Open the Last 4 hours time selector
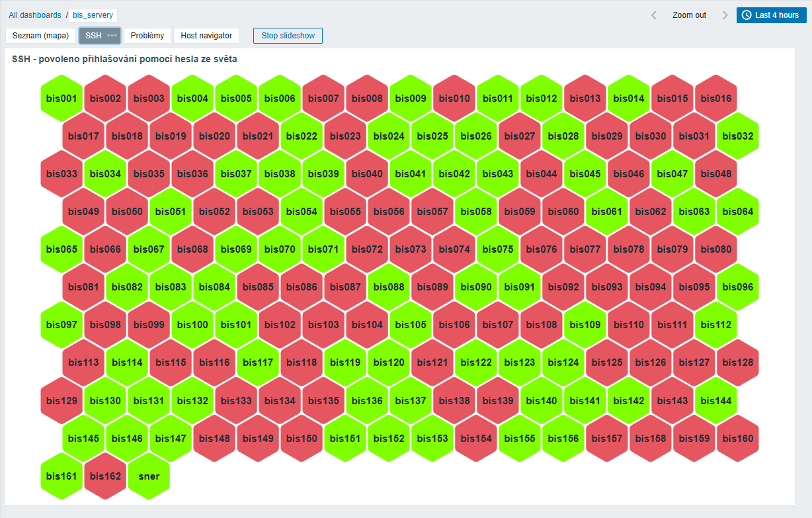This screenshot has width=812, height=518. pyautogui.click(x=770, y=15)
